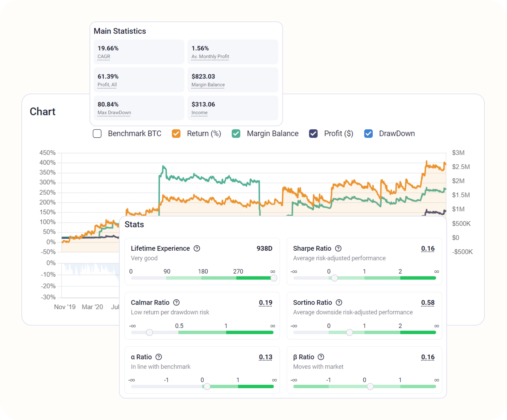Click α Ratio info question icon
The width and height of the screenshot is (507, 420).
pyautogui.click(x=159, y=357)
